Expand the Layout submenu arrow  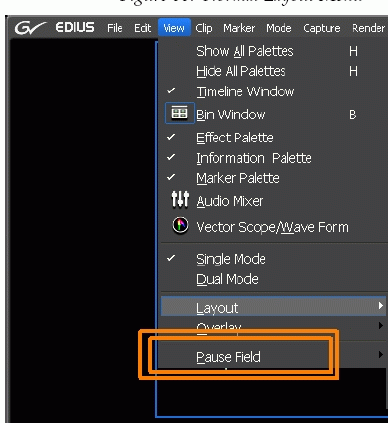(x=381, y=306)
